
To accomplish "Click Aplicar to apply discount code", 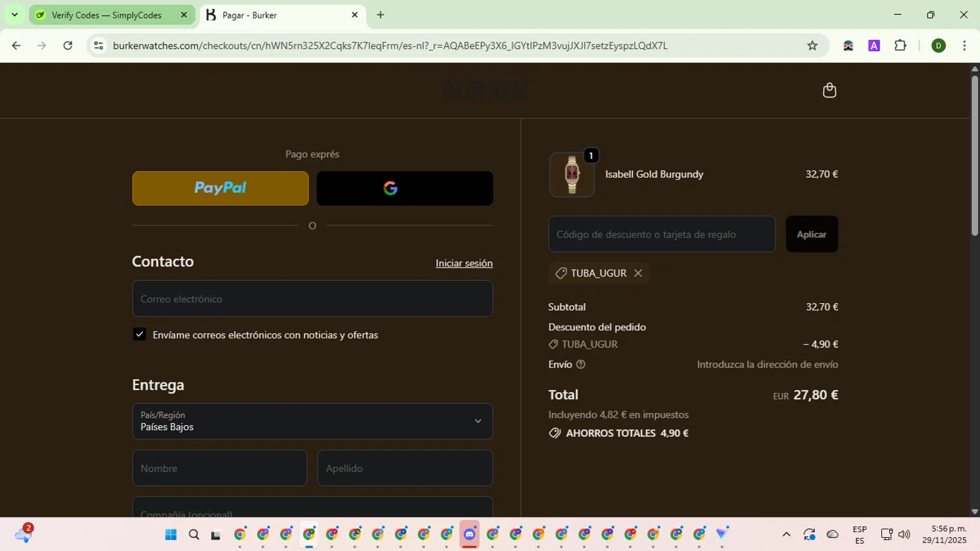I will coord(811,234).
